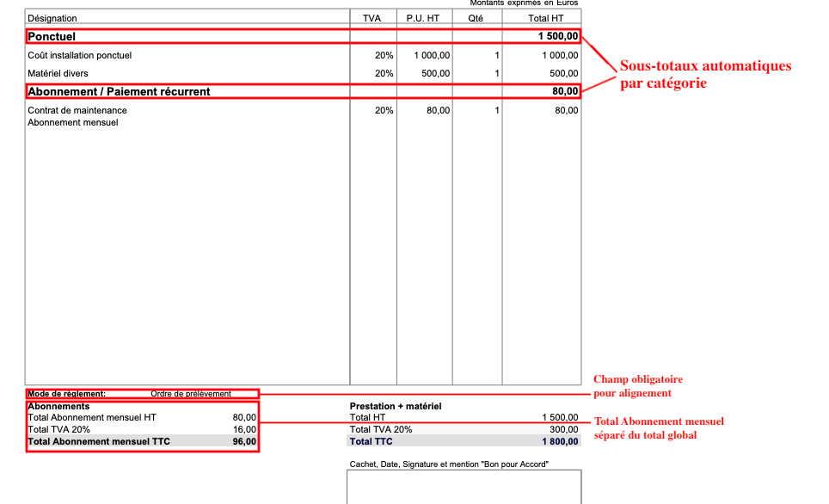Image resolution: width=829 pixels, height=504 pixels.
Task: Click the Mode de règlement label
Action: (x=66, y=393)
